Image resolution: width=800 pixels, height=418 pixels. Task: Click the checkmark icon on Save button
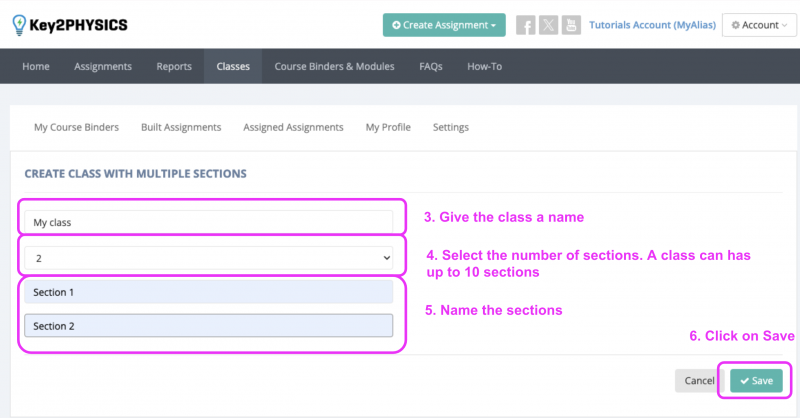point(744,381)
